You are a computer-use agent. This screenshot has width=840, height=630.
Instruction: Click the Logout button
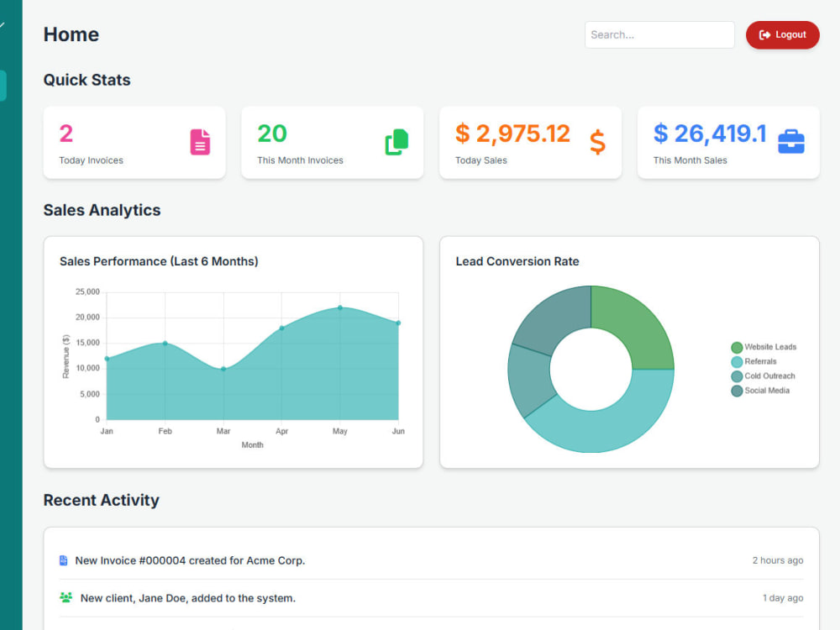point(782,34)
